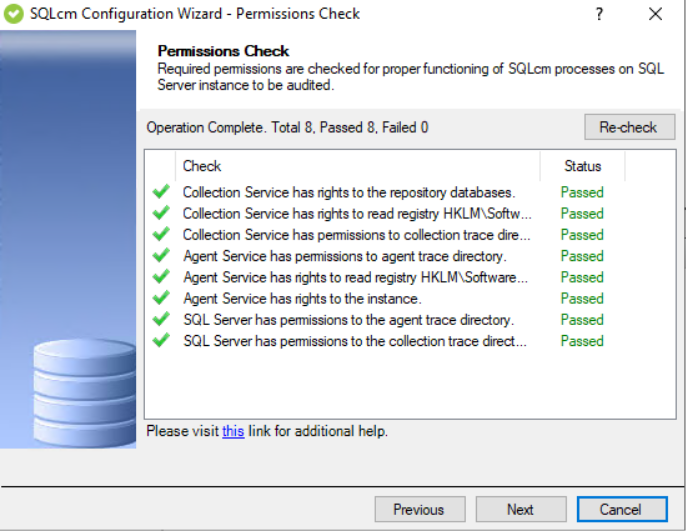The height and width of the screenshot is (531, 686).
Task: Cancel the configuration wizard
Action: click(x=621, y=509)
